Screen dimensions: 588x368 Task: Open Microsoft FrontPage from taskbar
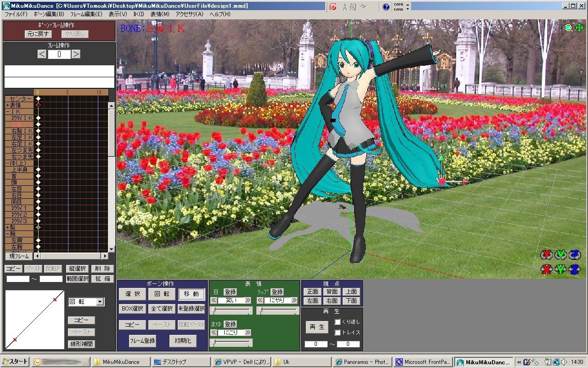(x=424, y=362)
